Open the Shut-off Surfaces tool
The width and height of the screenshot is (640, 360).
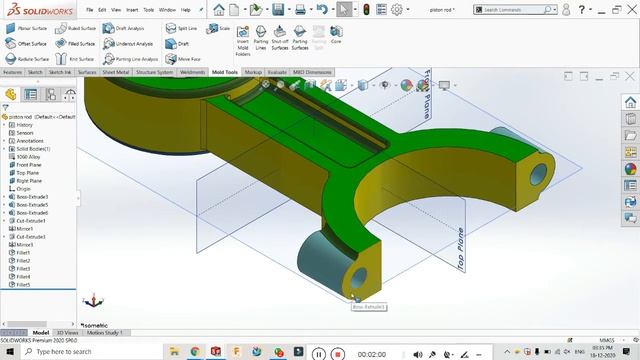(280, 37)
